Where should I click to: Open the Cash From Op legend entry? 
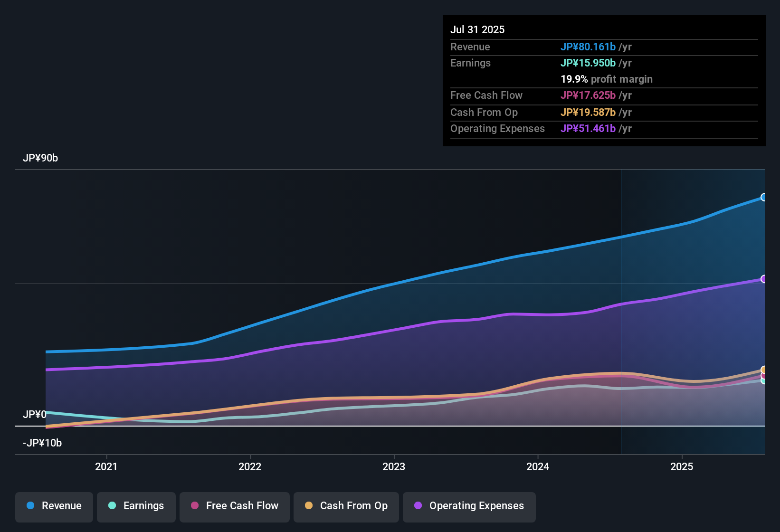[346, 506]
